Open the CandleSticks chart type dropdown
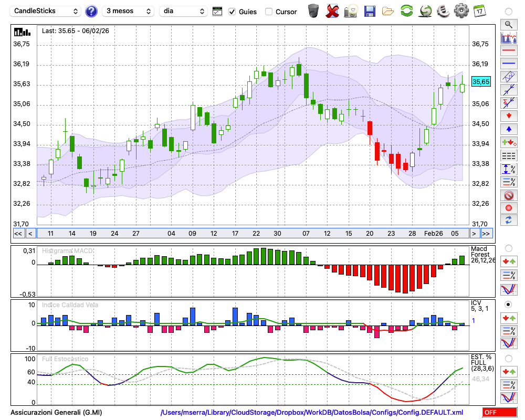Image resolution: width=525 pixels, height=420 pixels. coord(46,11)
